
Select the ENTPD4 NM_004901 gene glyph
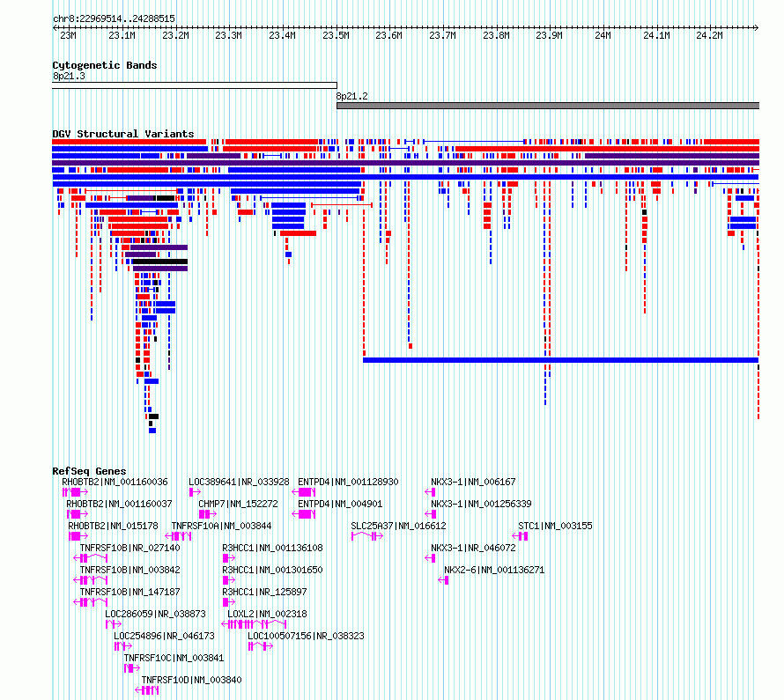(x=304, y=514)
